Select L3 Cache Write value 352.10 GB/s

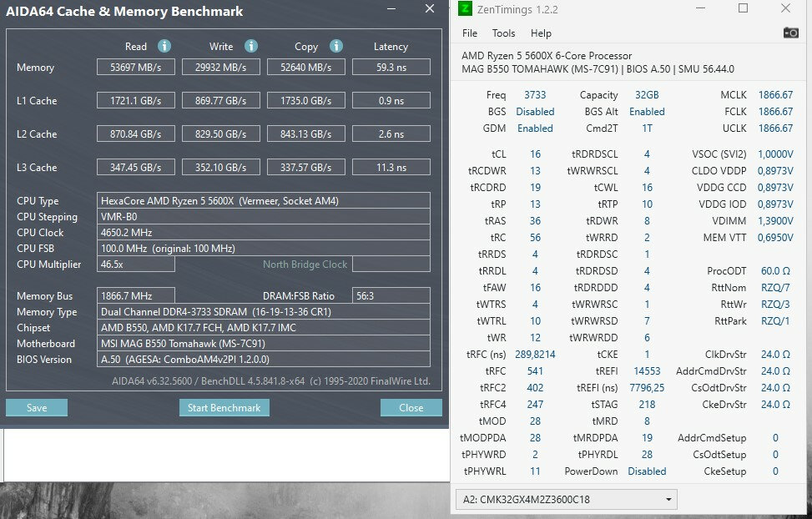coord(220,168)
